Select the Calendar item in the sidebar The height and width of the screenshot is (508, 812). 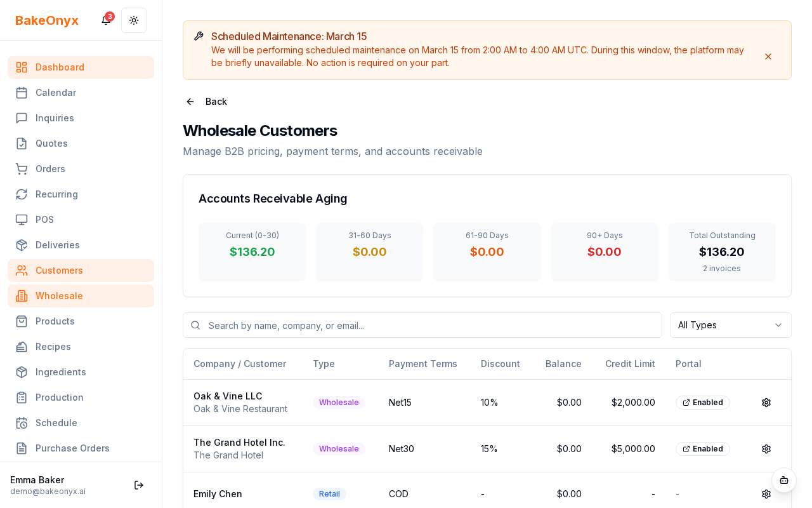(x=56, y=93)
